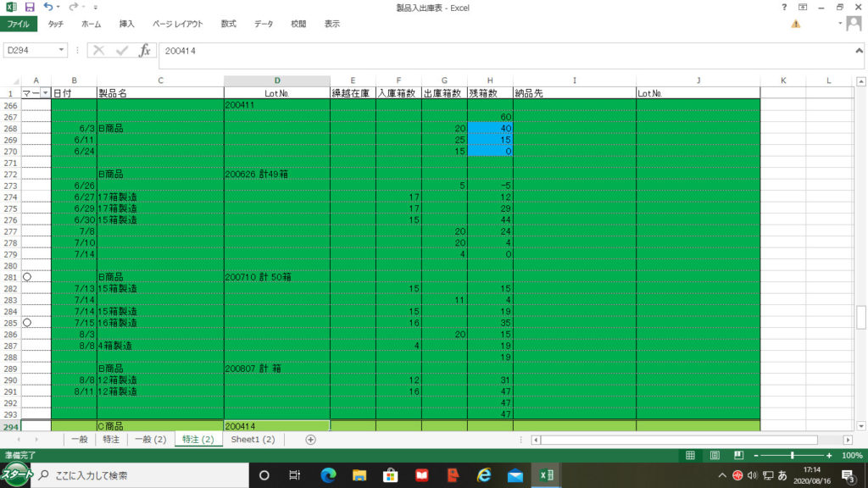Click the Undo arrow icon

[48, 7]
